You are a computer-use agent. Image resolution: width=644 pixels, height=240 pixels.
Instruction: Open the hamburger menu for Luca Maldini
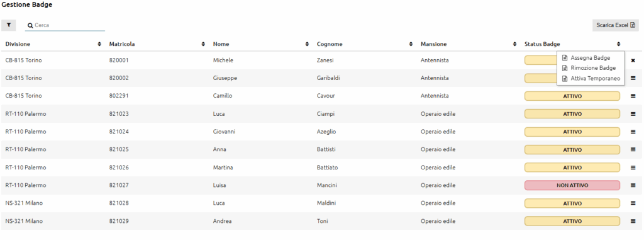point(633,203)
